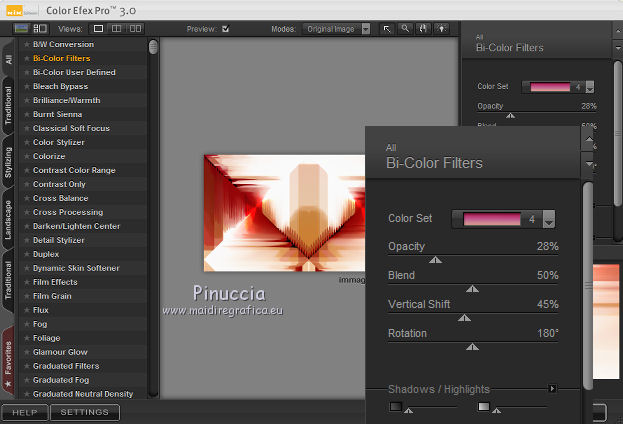Select the Classical Soft Focus filter
This screenshot has height=424, width=623.
click(72, 128)
